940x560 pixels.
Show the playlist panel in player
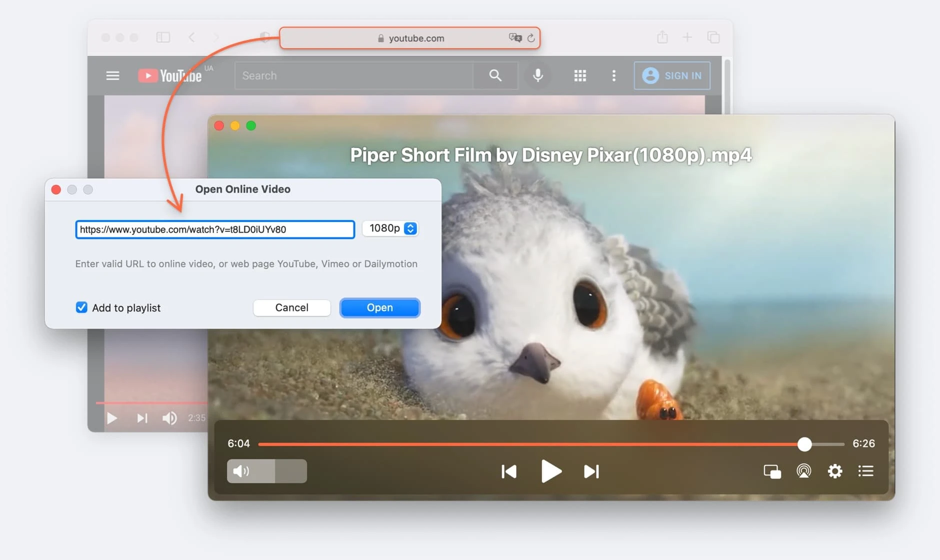pyautogui.click(x=865, y=471)
